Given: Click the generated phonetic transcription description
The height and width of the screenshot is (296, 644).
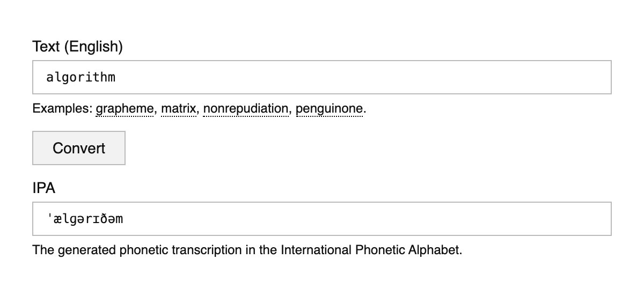Looking at the screenshot, I should (247, 250).
